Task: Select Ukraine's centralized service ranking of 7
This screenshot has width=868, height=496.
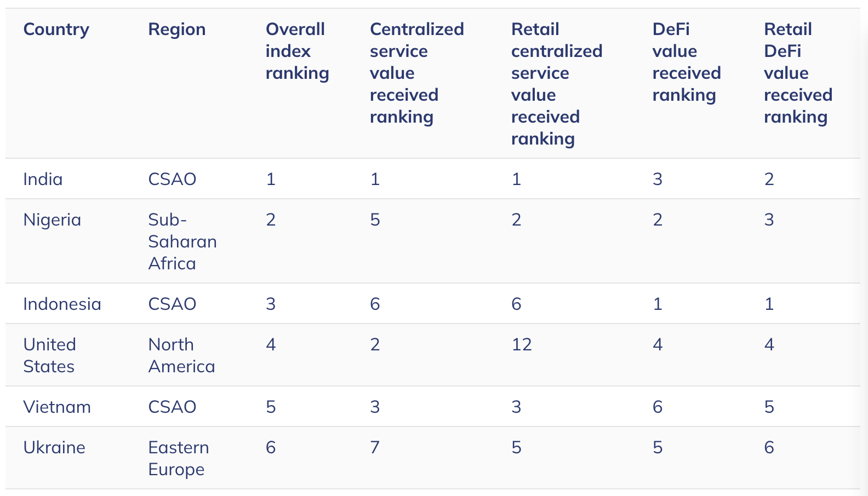Action: [375, 448]
